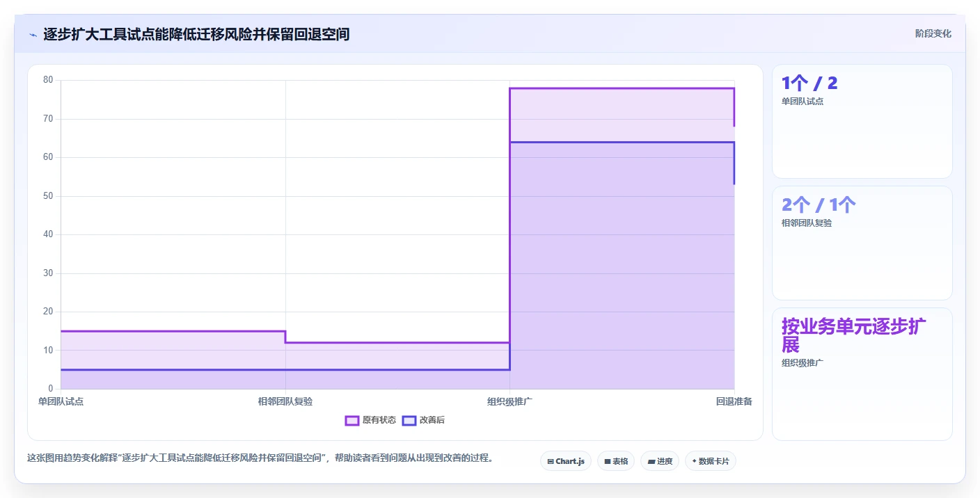Click the 原有状态 legend label
Viewport: 980px width, 498px height.
pyautogui.click(x=379, y=420)
